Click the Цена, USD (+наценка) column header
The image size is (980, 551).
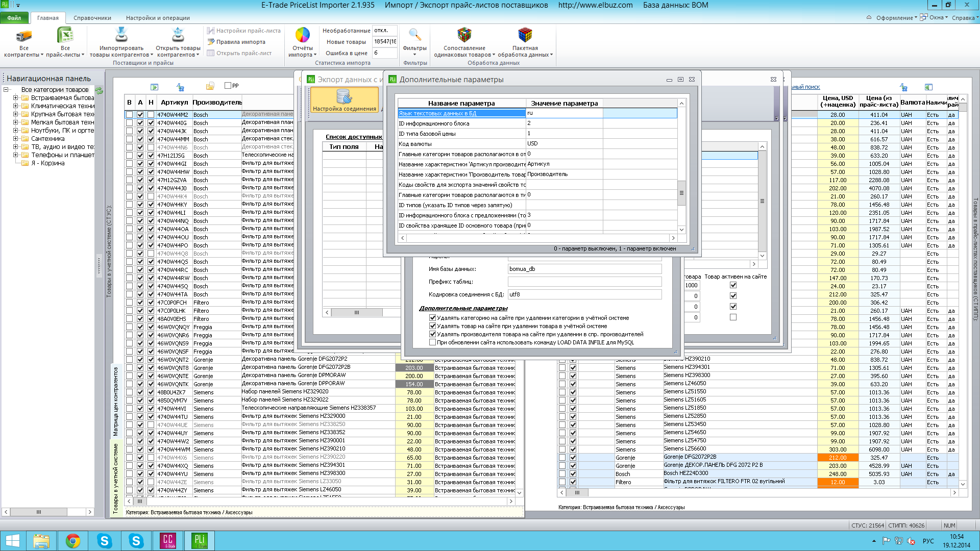tap(837, 102)
